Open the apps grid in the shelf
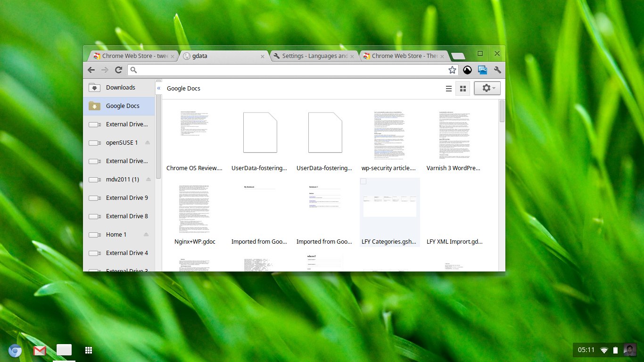 pos(88,350)
